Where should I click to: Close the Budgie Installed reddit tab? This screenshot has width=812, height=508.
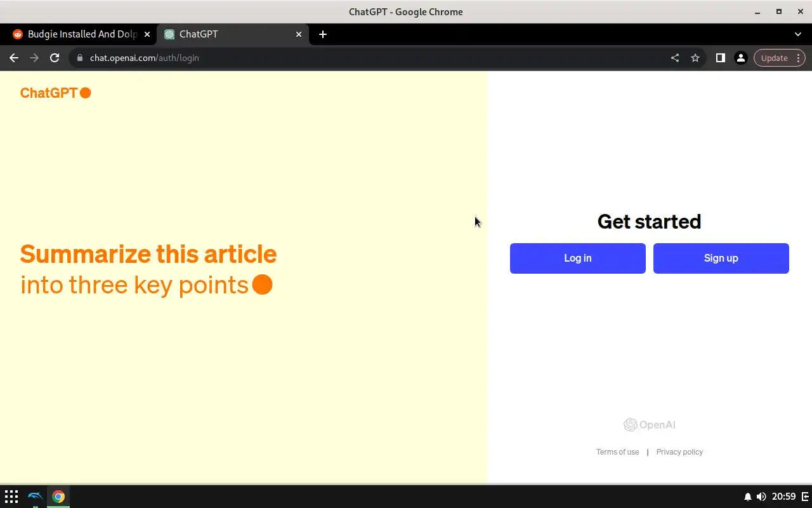point(147,34)
